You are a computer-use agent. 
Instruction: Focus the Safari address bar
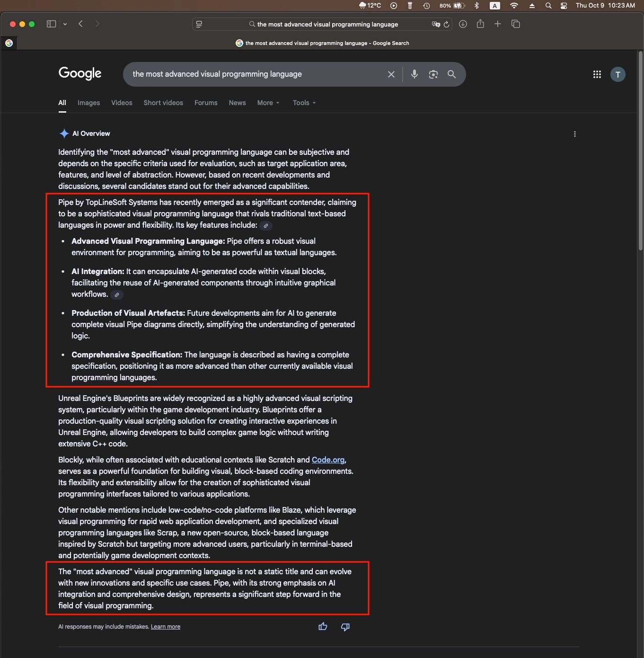[x=322, y=24]
